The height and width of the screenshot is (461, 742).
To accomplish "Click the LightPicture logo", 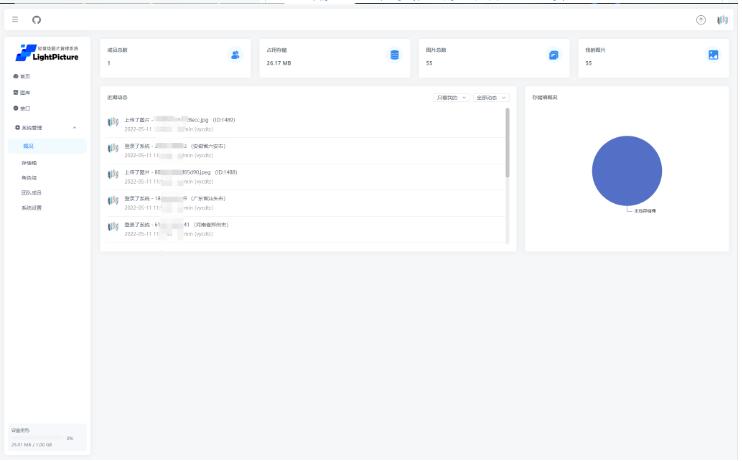I will (x=46, y=54).
